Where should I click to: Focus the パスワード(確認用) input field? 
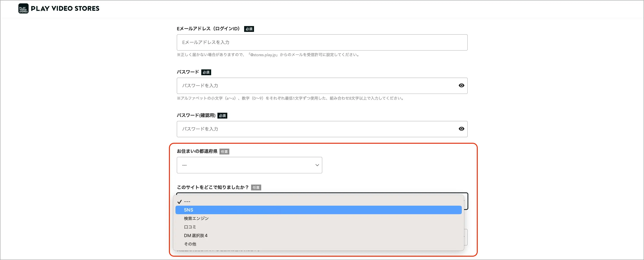315,129
